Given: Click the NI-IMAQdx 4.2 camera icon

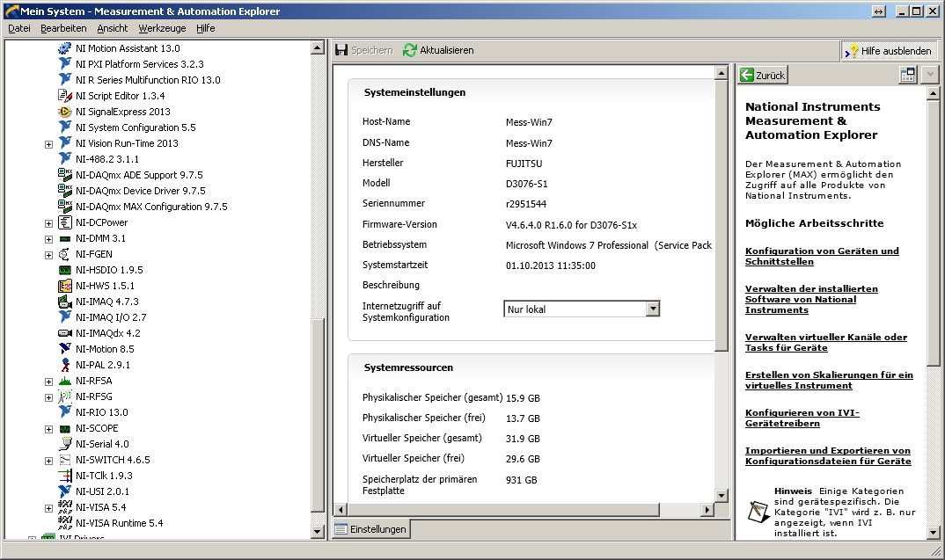Looking at the screenshot, I should (64, 333).
